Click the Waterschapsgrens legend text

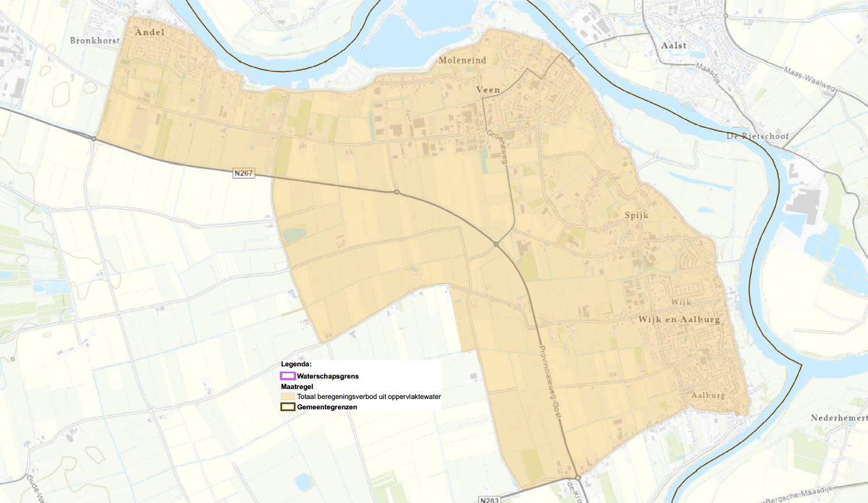point(328,376)
